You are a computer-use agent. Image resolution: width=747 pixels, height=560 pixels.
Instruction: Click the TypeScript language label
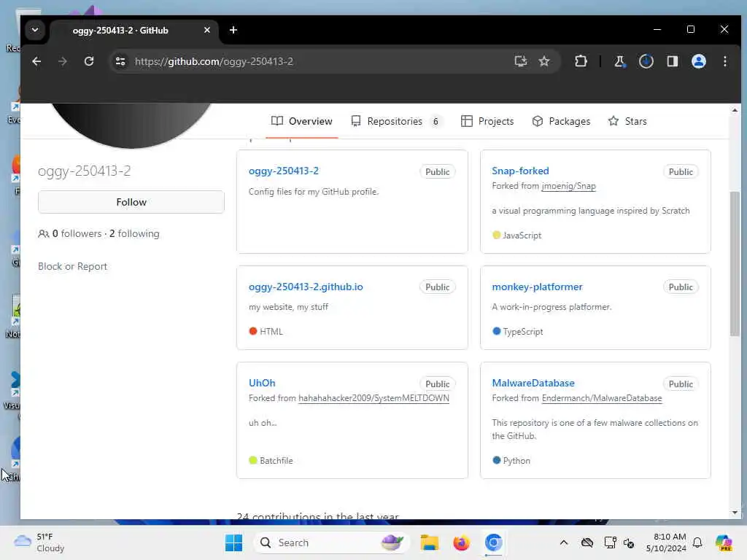click(x=522, y=332)
